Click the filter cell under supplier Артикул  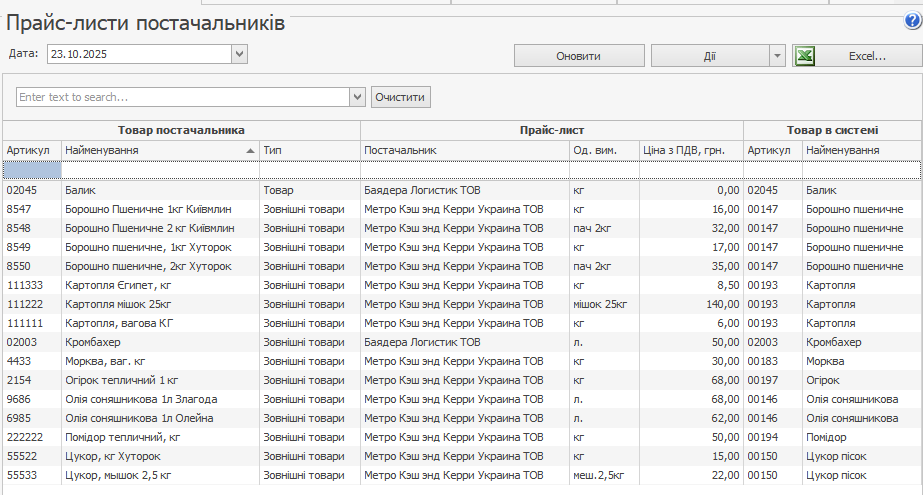tap(32, 170)
